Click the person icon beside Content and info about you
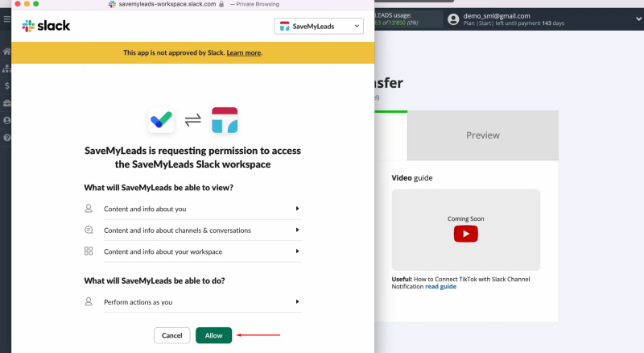Screen dimensions: 644x353 pyautogui.click(x=89, y=208)
